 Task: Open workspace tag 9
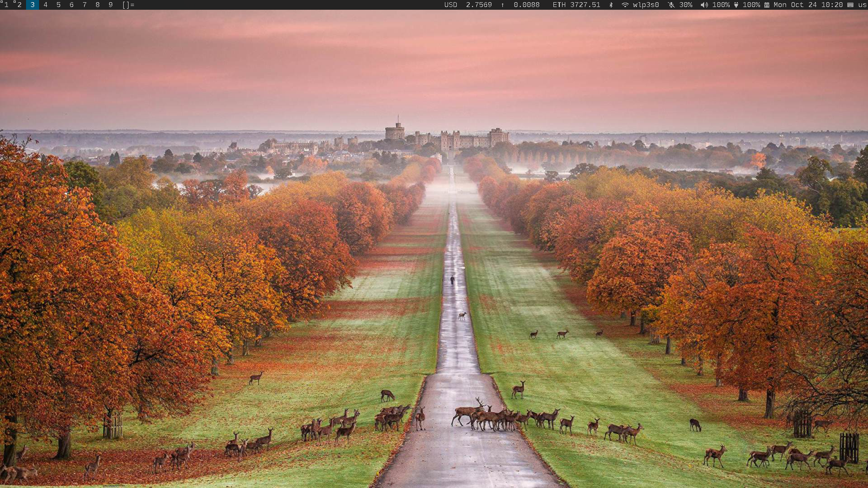tap(111, 5)
